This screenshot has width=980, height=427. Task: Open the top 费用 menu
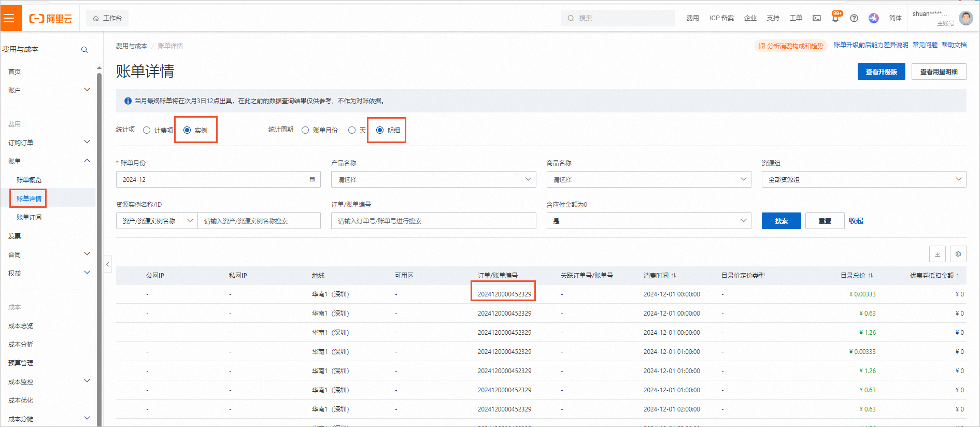tap(693, 18)
